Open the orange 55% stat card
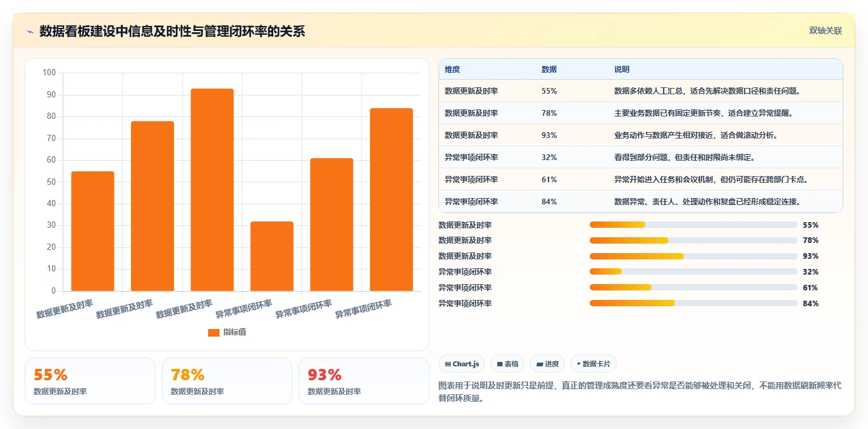The width and height of the screenshot is (868, 429). 90,381
